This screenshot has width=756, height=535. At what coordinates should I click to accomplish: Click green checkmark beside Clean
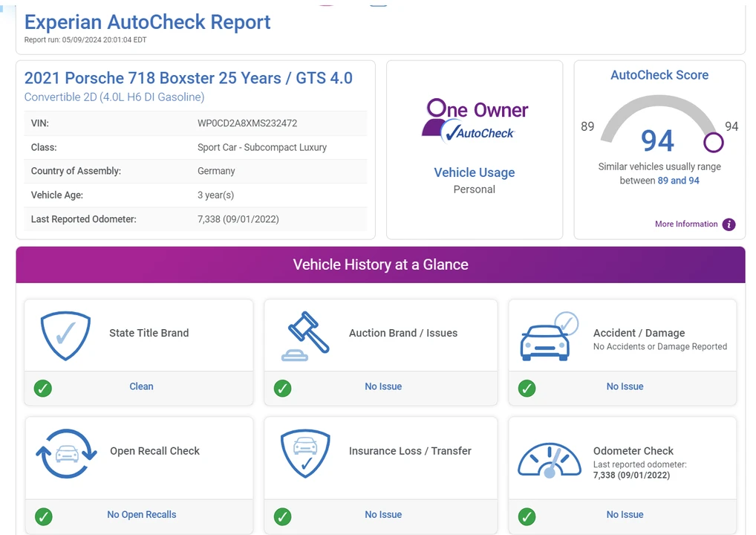tap(43, 389)
